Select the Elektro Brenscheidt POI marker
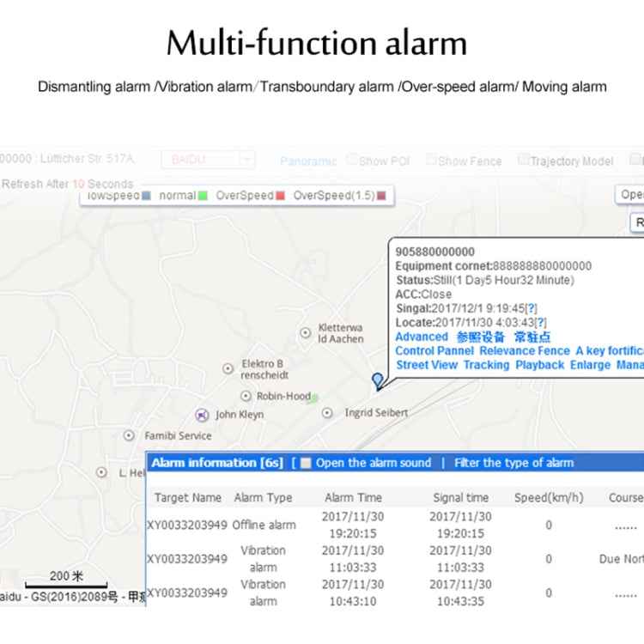 228,368
